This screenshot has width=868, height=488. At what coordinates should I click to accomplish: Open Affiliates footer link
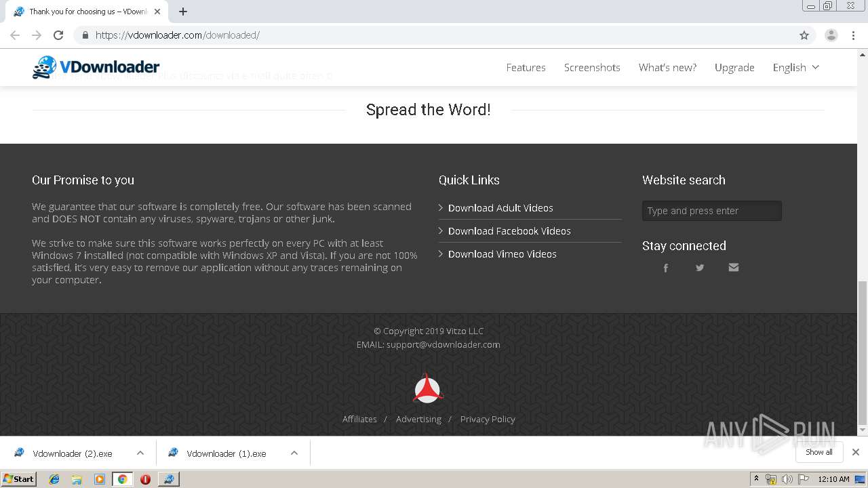pyautogui.click(x=359, y=419)
